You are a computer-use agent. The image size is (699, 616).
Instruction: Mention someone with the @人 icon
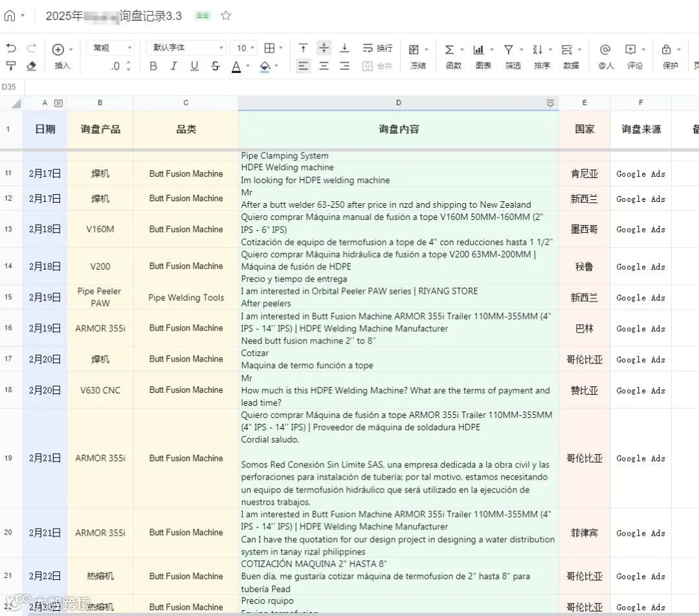coord(605,49)
